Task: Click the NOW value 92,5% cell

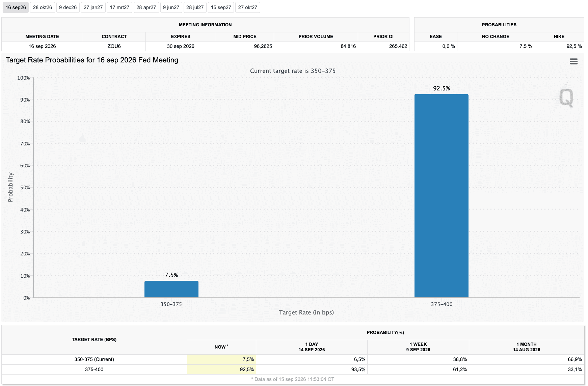Action: coord(221,369)
